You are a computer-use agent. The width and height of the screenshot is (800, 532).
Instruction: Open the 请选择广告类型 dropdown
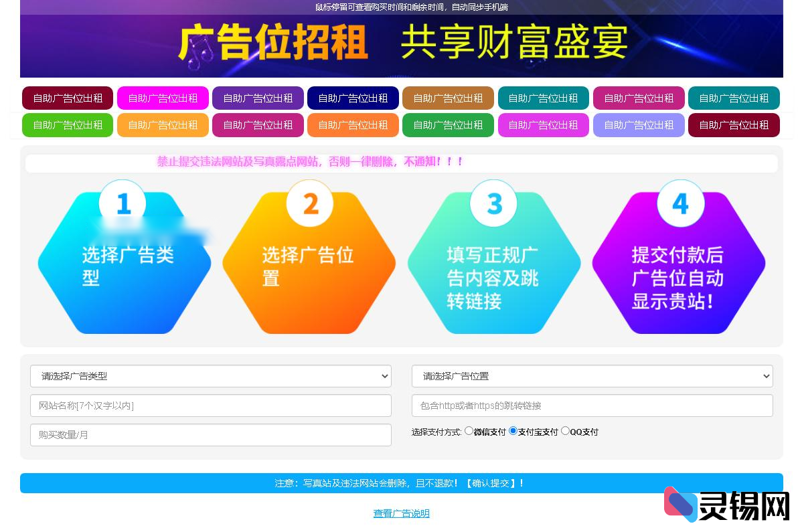coord(211,376)
